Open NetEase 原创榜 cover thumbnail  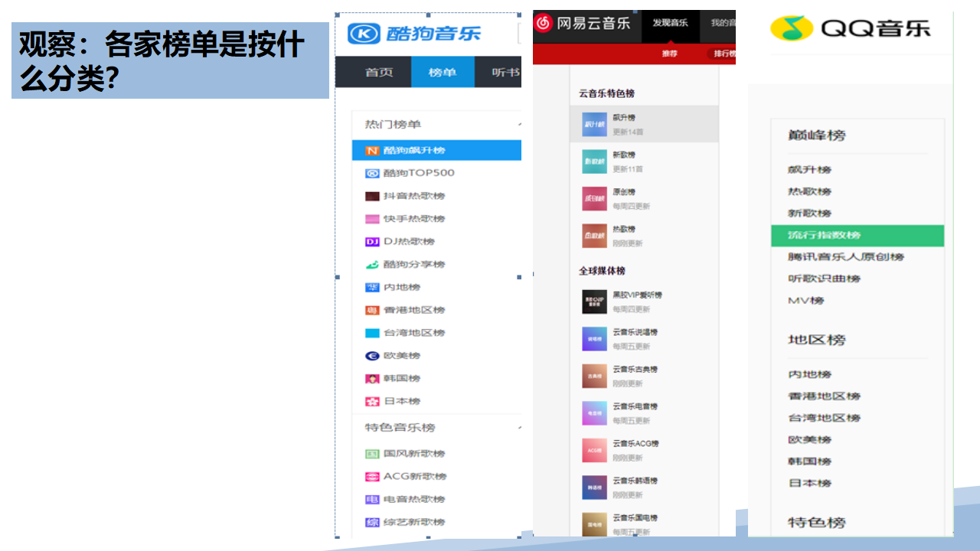coord(594,198)
